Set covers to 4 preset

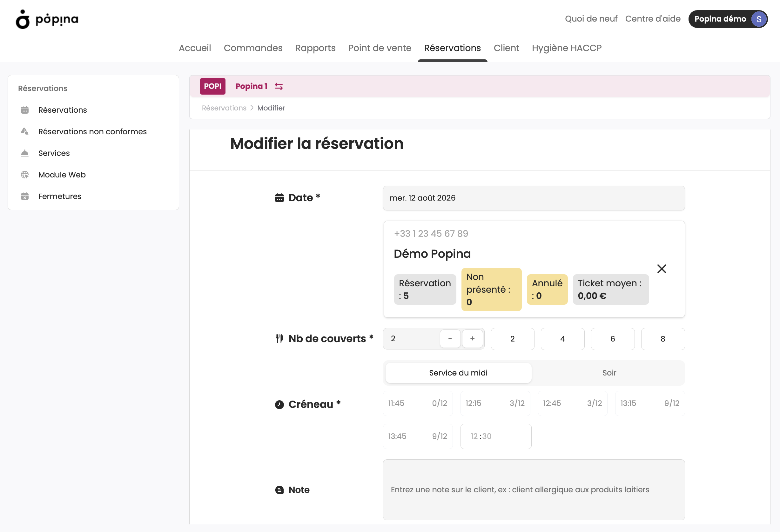click(562, 339)
